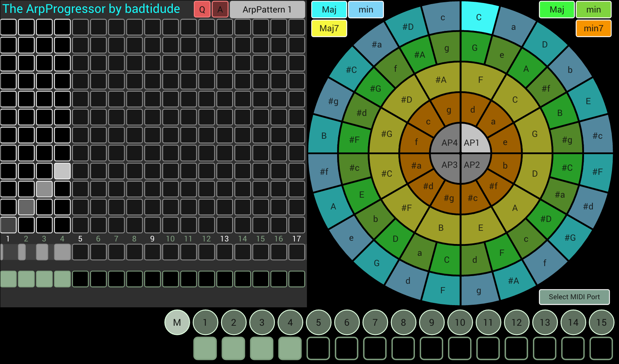Toggle the green step box under column 1
This screenshot has width=619, height=364.
(x=8, y=279)
